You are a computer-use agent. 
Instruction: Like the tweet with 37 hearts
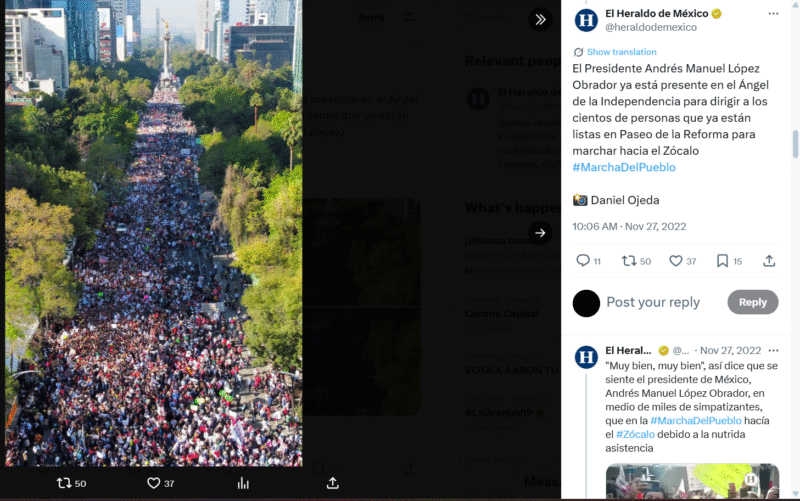tap(682, 261)
